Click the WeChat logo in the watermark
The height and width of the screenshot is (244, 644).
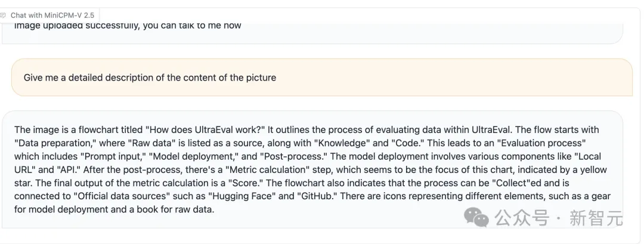pyautogui.click(x=477, y=217)
